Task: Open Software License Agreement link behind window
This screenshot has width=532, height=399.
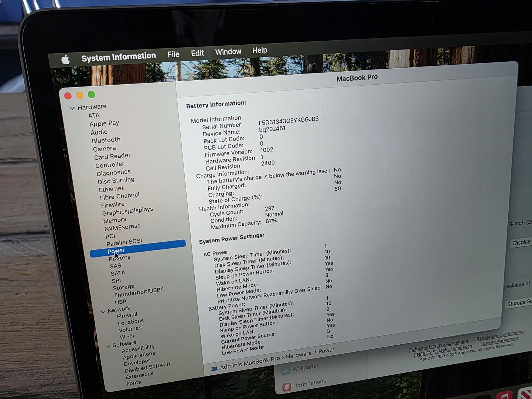Action: pos(439,345)
